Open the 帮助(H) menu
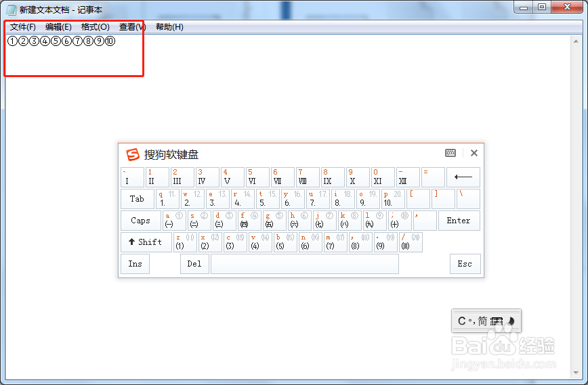 pos(169,27)
